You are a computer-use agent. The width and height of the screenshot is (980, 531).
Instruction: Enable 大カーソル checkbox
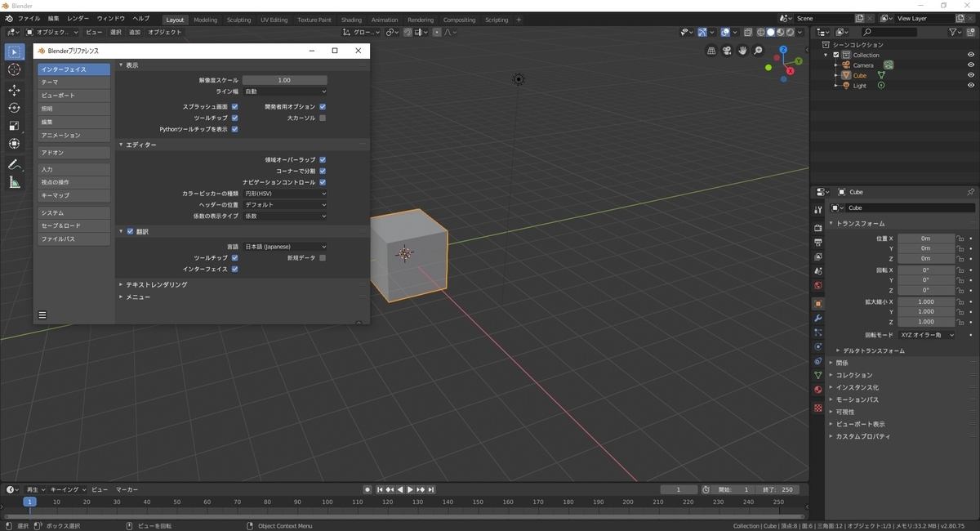[323, 118]
